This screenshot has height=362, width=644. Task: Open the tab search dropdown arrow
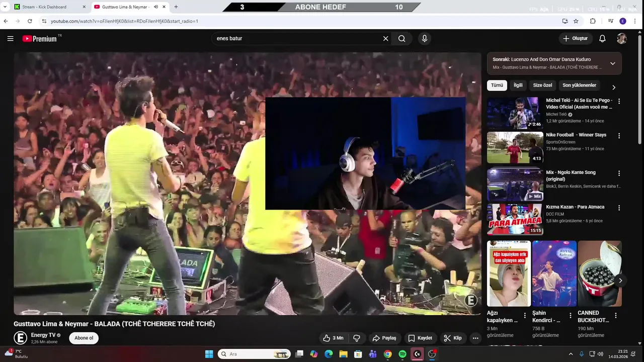pyautogui.click(x=5, y=7)
